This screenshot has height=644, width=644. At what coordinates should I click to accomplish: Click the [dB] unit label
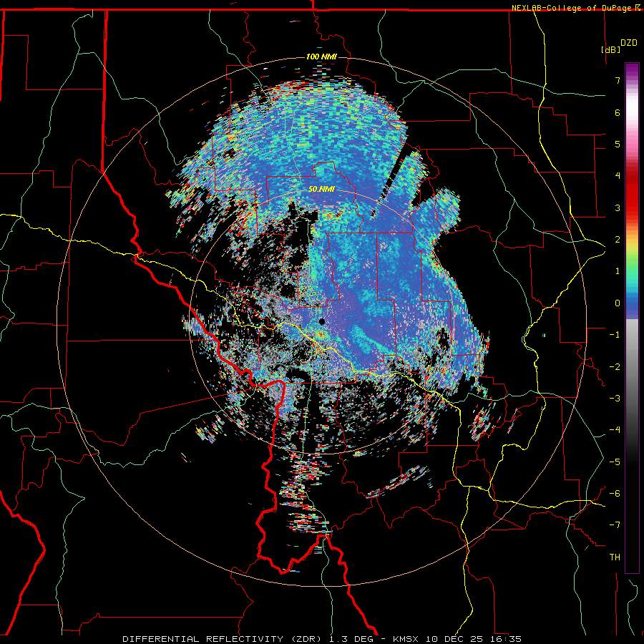(x=611, y=49)
